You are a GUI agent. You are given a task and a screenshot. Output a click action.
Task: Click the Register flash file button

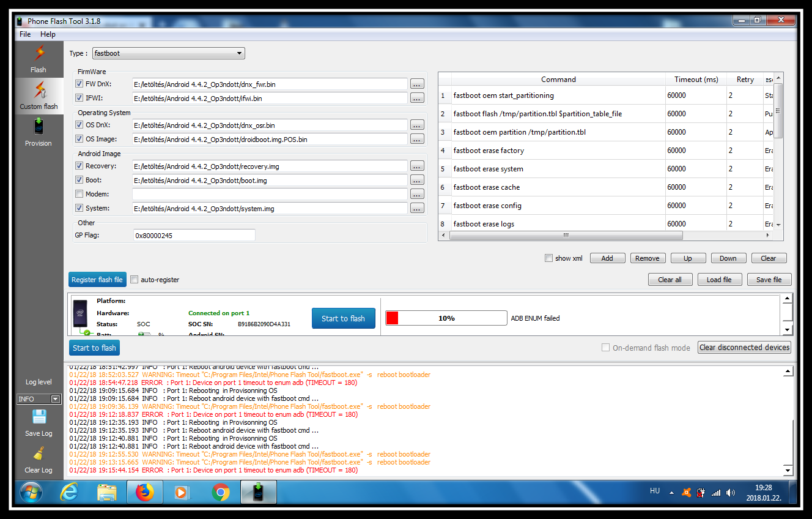pyautogui.click(x=97, y=280)
